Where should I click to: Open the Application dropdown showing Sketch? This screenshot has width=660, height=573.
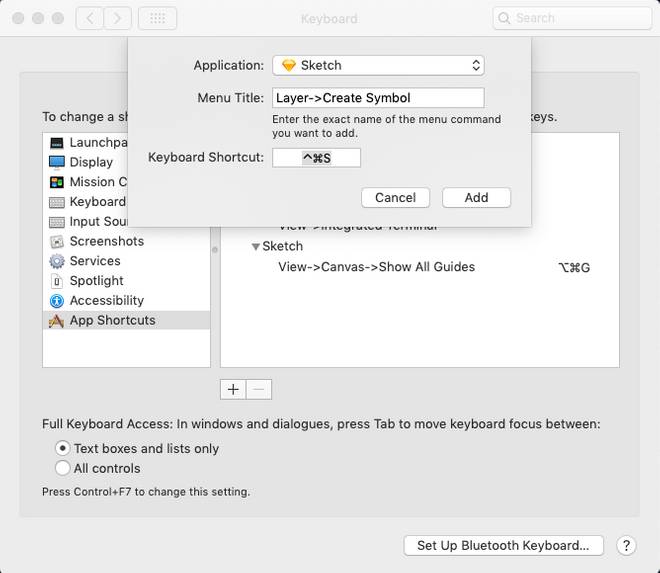378,65
